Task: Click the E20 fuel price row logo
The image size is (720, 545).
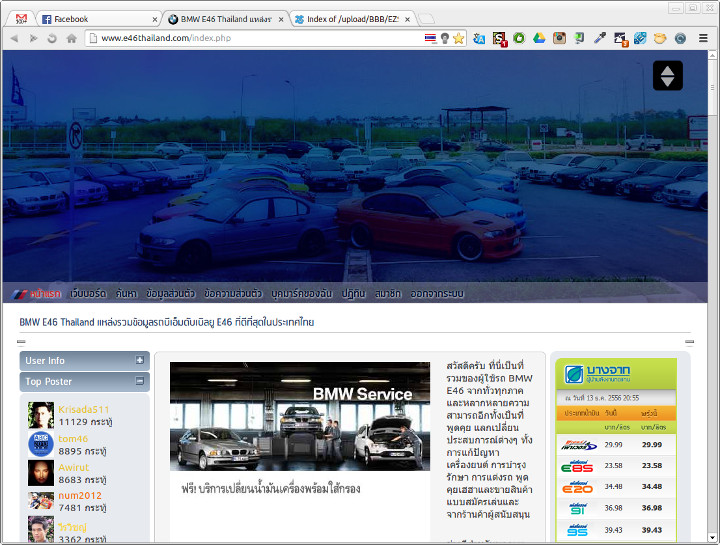Action: point(577,487)
